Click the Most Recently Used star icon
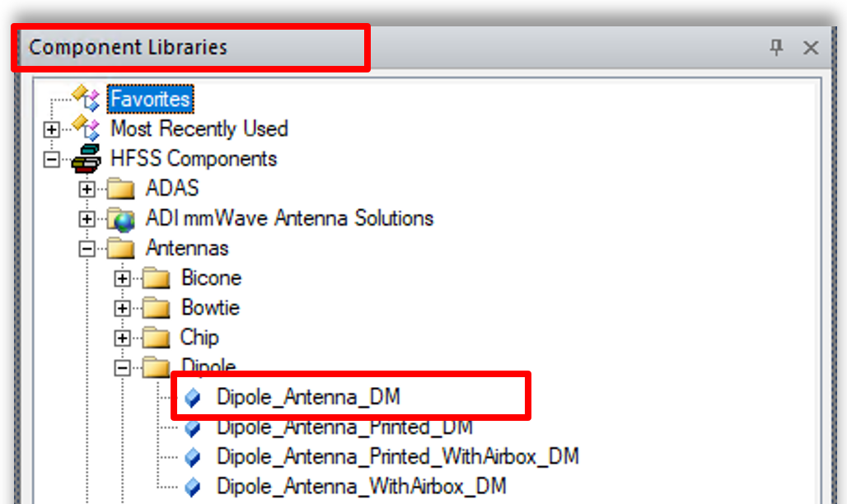This screenshot has height=504, width=847. tap(86, 128)
